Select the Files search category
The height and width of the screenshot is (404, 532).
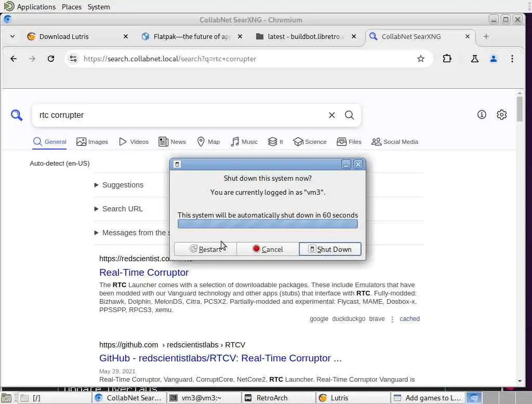(349, 142)
